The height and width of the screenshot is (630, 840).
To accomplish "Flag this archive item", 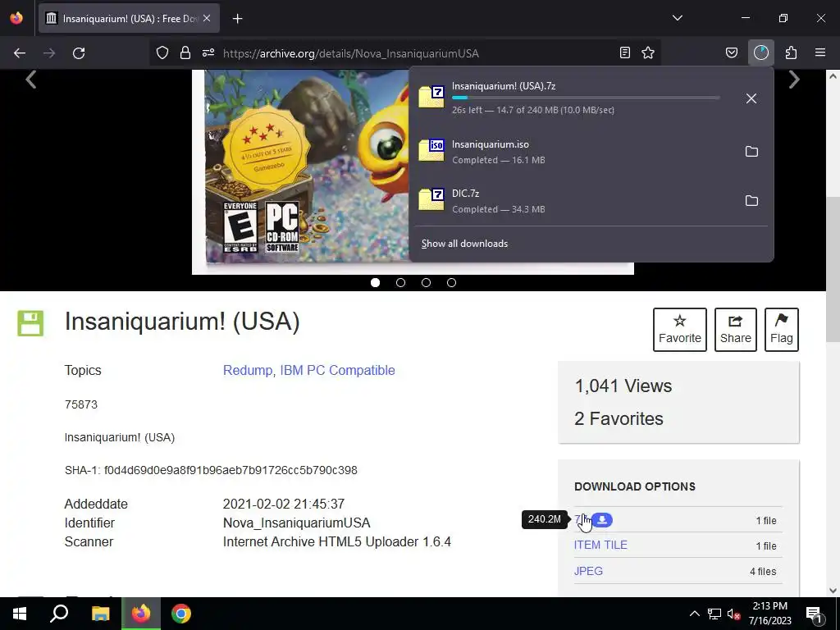I will 782,330.
